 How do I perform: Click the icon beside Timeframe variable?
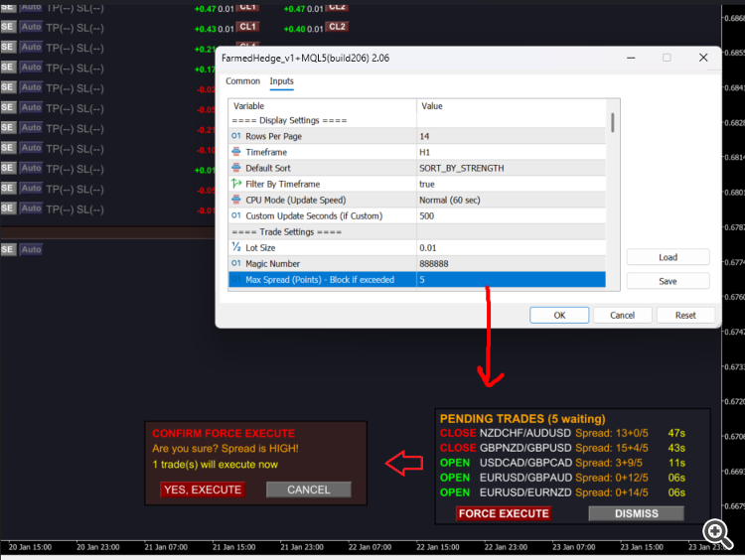[x=235, y=152]
